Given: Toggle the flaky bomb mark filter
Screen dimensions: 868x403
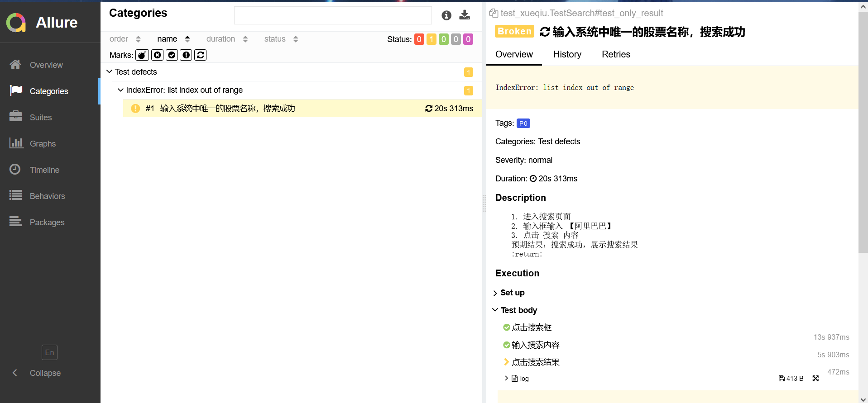Looking at the screenshot, I should 142,55.
